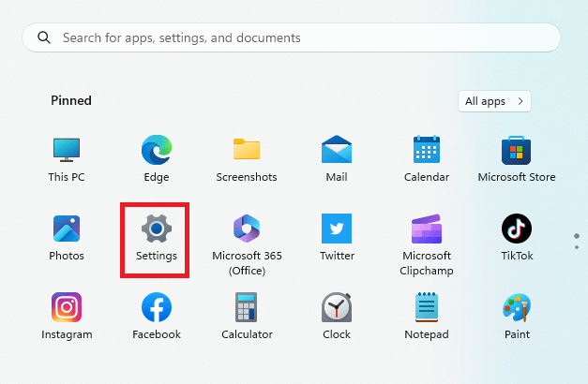Click the All apps button
This screenshot has width=588, height=384.
(x=494, y=101)
